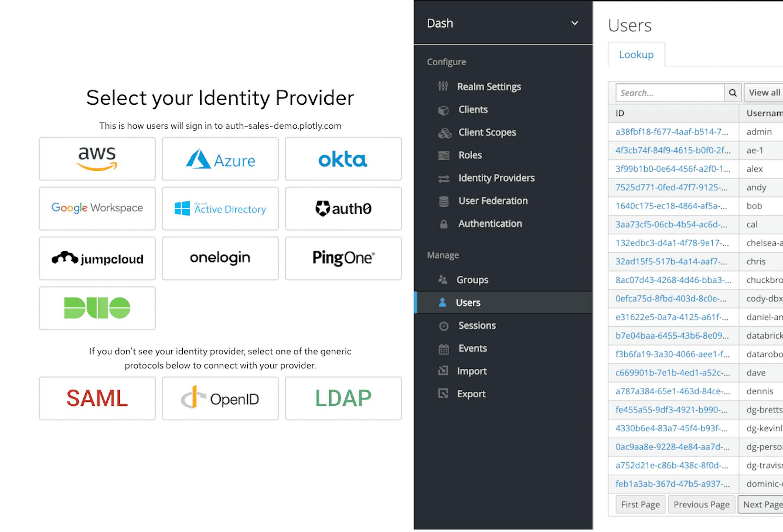
Task: Switch to the Lookup tab
Action: pyautogui.click(x=636, y=54)
